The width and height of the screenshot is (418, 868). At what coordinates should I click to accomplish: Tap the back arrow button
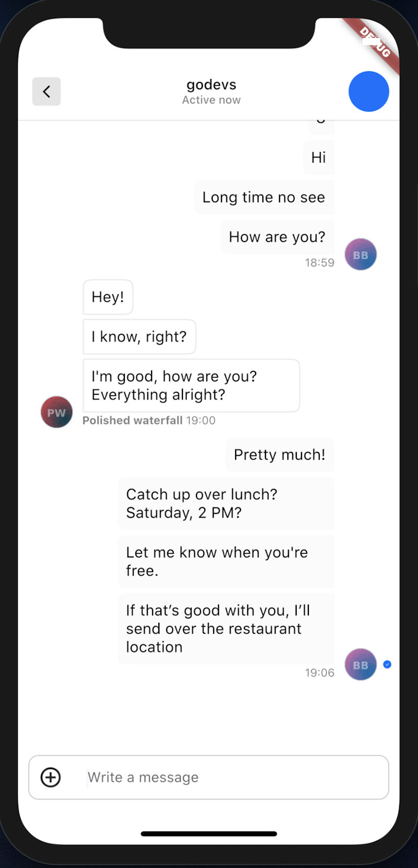tap(47, 92)
